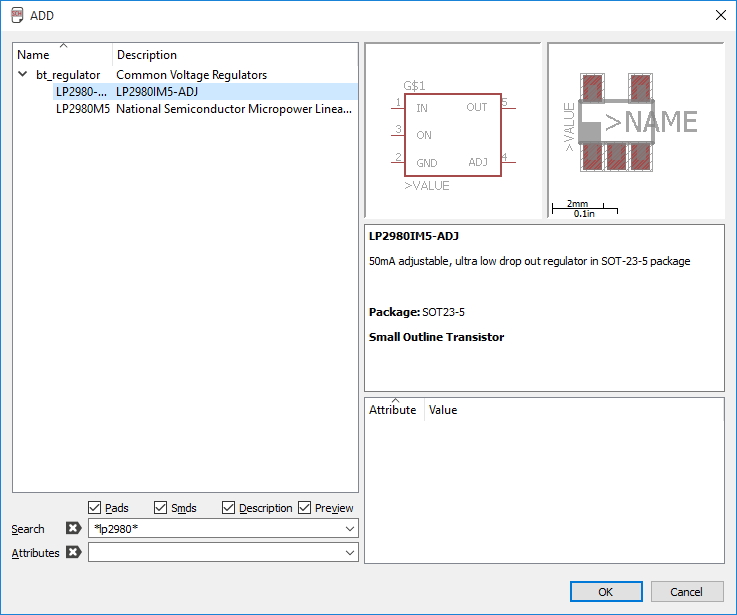Sort the list by Name column header
Viewport: 737px width, 615px height.
tap(63, 55)
